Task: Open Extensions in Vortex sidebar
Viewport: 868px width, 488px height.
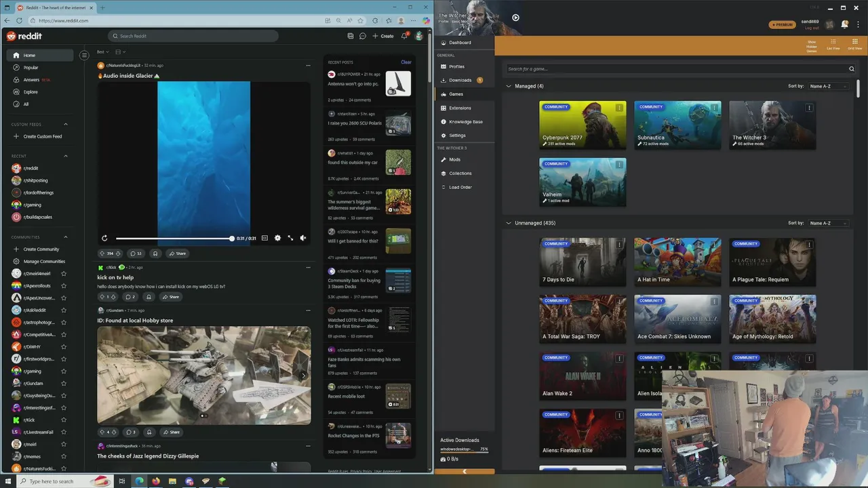Action: 465,108
